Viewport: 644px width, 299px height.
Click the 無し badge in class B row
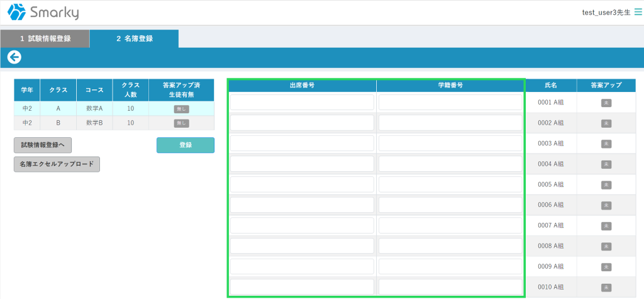pos(181,123)
